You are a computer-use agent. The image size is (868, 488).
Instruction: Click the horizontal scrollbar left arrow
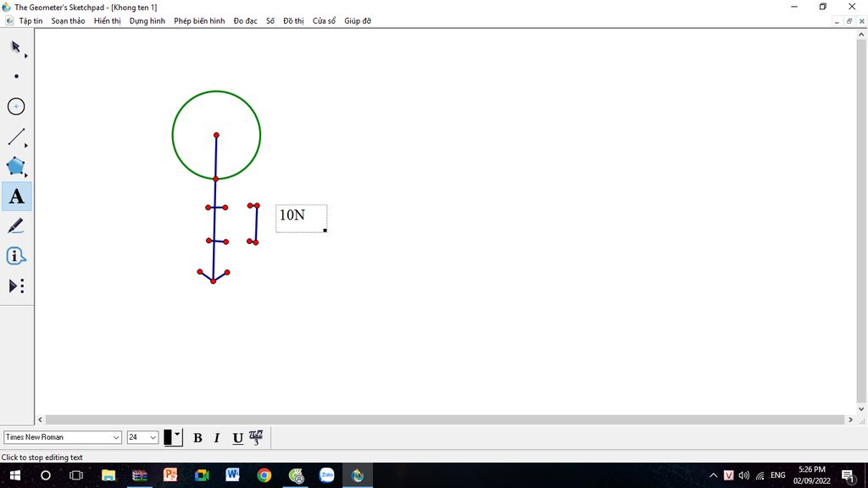click(40, 420)
